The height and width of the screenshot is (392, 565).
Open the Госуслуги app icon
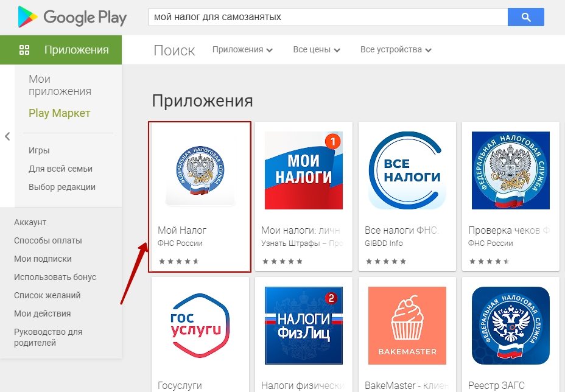coord(200,325)
